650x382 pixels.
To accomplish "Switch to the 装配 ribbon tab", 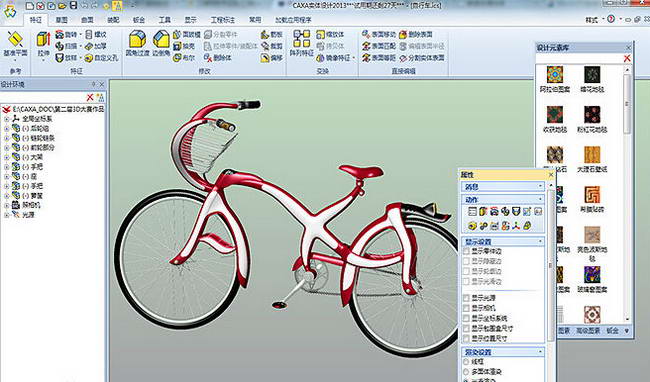I will (113, 19).
